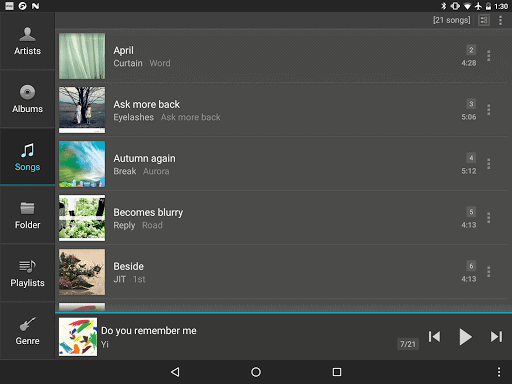
Task: Click track number 2 badge
Action: coord(471,50)
